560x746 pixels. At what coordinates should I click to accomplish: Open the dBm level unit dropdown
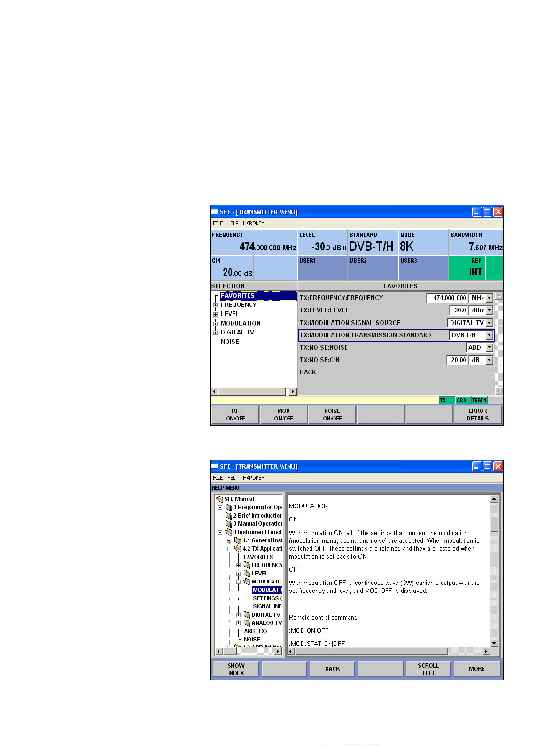tap(490, 310)
